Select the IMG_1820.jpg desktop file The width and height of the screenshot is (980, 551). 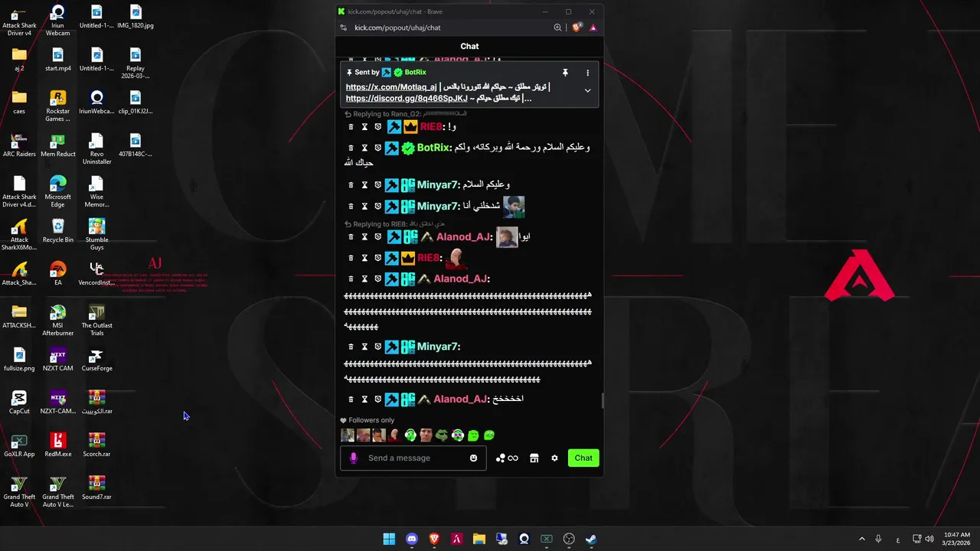click(x=136, y=17)
